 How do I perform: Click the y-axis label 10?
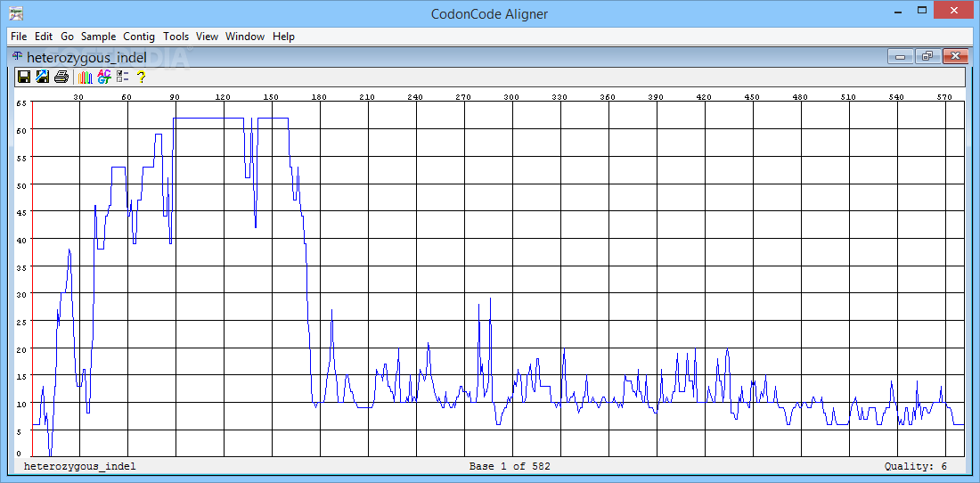point(20,404)
